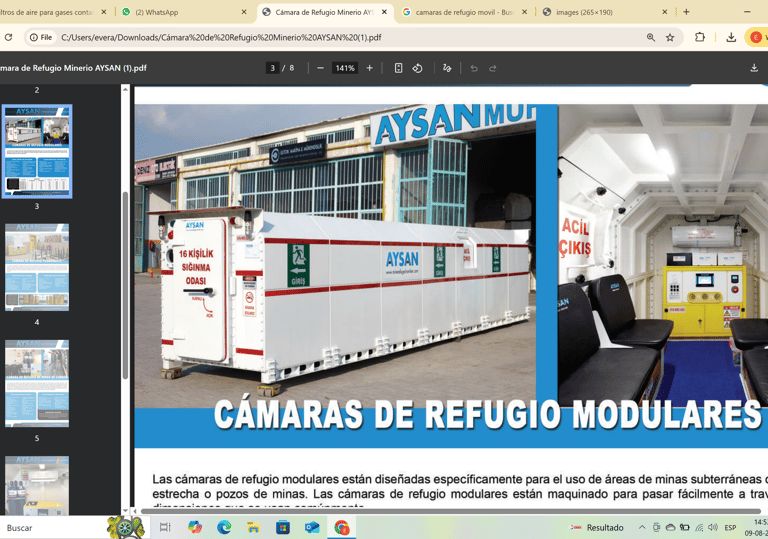768x539 pixels.
Task: Switch to the (2) WhatsApp tab
Action: pyautogui.click(x=183, y=12)
